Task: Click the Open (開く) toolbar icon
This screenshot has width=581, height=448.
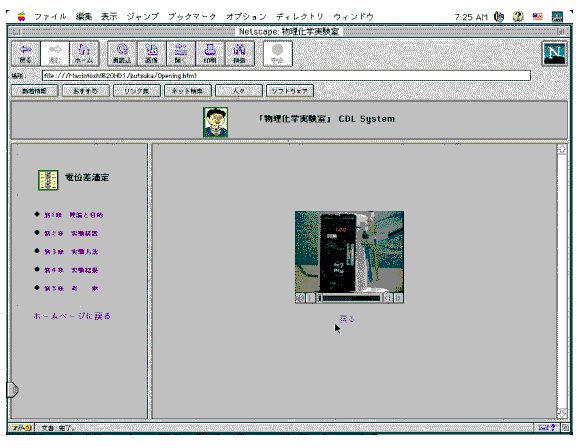Action: point(181,54)
